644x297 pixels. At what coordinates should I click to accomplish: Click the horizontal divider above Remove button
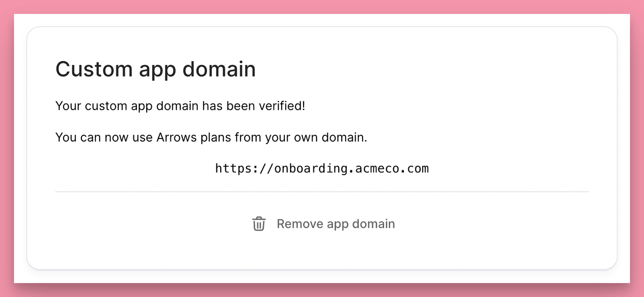[322, 192]
